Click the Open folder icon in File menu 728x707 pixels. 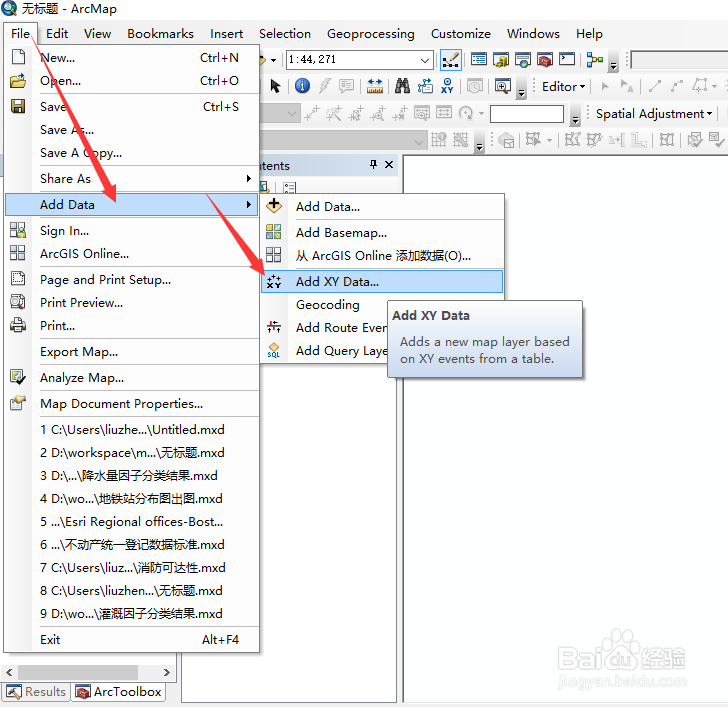[18, 81]
